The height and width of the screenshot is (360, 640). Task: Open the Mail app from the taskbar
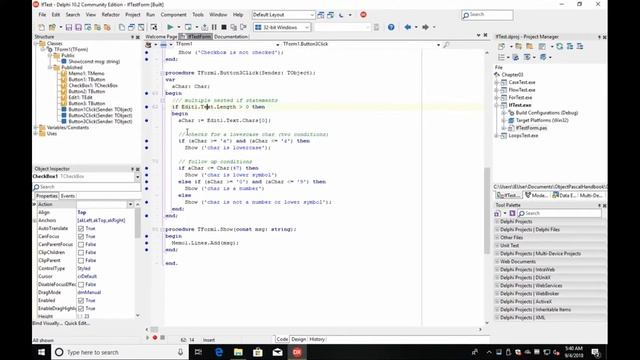(278, 352)
